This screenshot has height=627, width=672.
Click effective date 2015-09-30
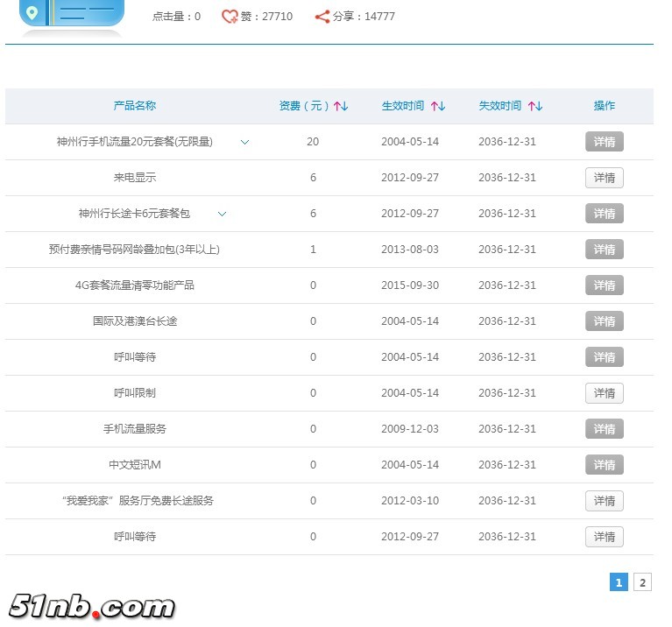coord(410,285)
